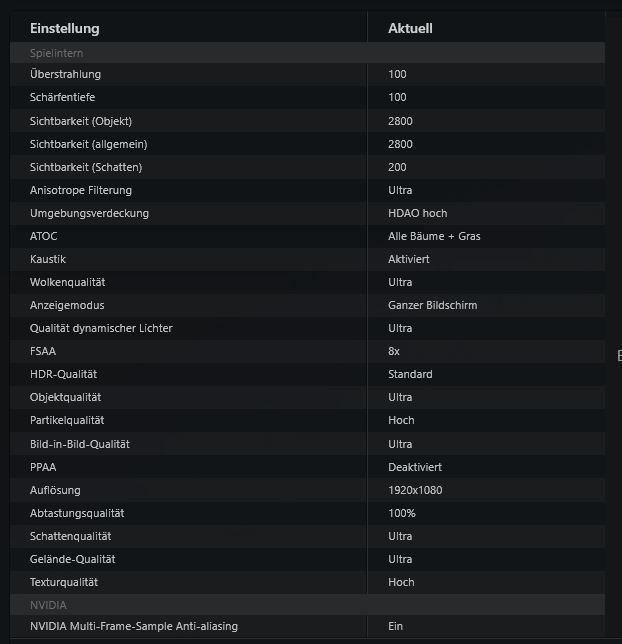Click the Wolkenqualität setting
The width and height of the screenshot is (622, 644).
67,282
